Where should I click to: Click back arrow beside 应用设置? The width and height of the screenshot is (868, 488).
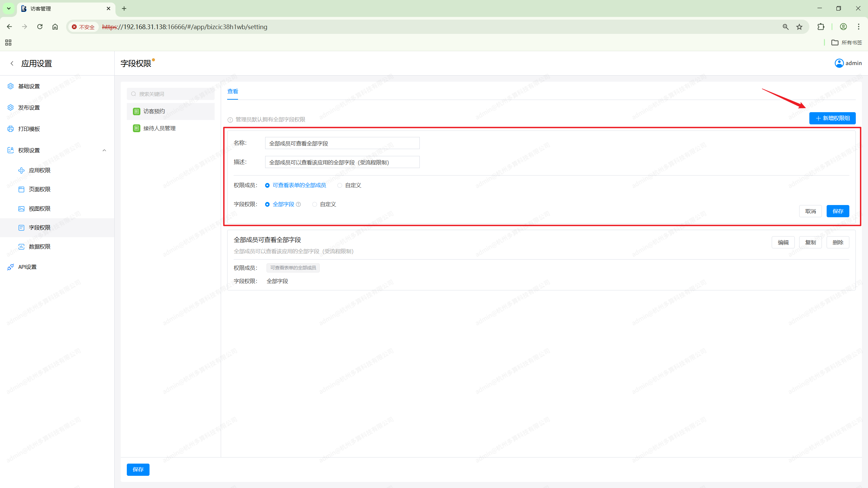tap(12, 63)
